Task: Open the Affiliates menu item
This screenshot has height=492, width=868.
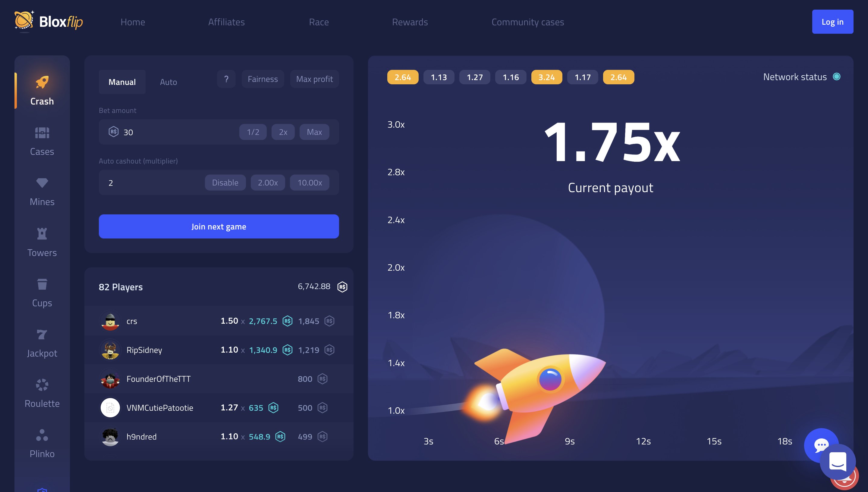Action: pyautogui.click(x=226, y=21)
